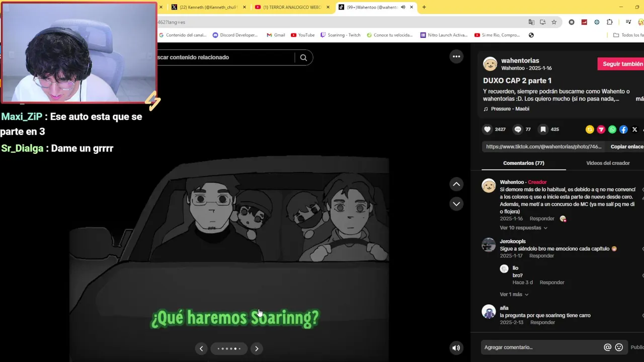Open wahentorias profile avatar
Viewport: 644px width, 362px height.
coord(490,64)
